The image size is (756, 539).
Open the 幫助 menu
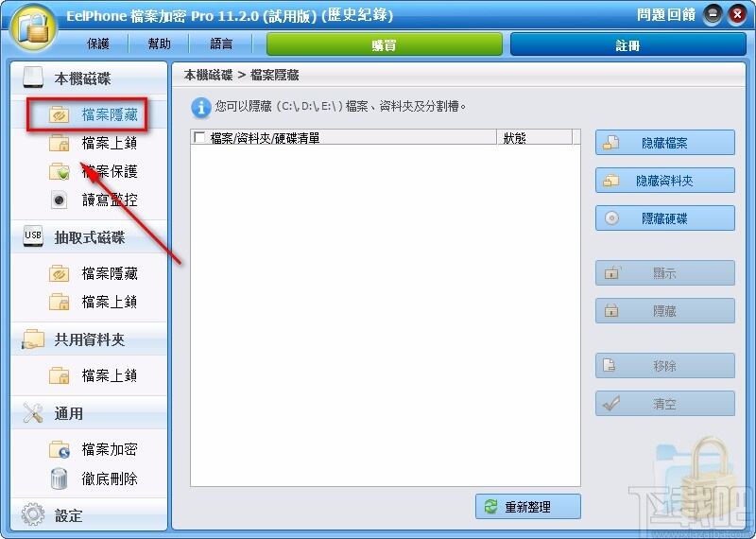[x=160, y=44]
